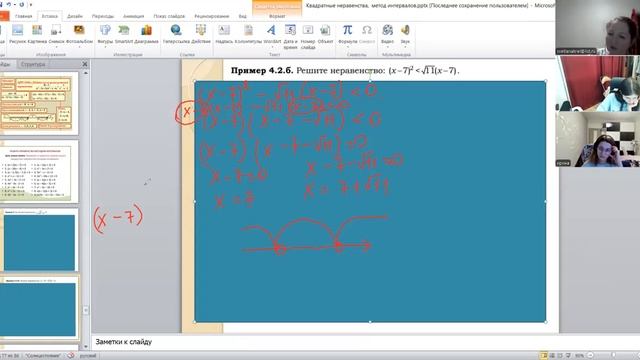Adjust the zoom slider handle in status bar

[613, 356]
